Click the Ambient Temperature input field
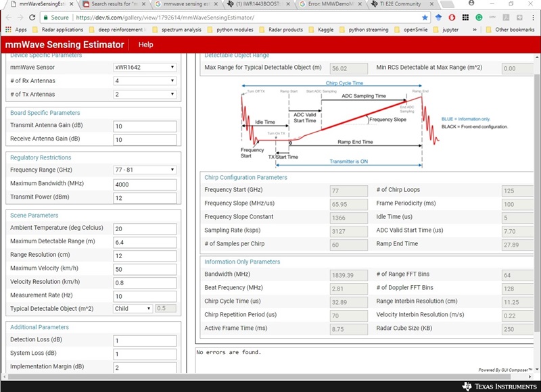This screenshot has width=541, height=392. pos(145,228)
